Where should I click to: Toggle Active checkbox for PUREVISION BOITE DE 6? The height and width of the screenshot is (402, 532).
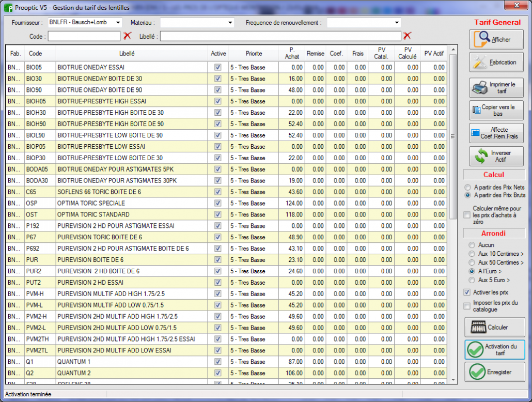click(x=218, y=260)
